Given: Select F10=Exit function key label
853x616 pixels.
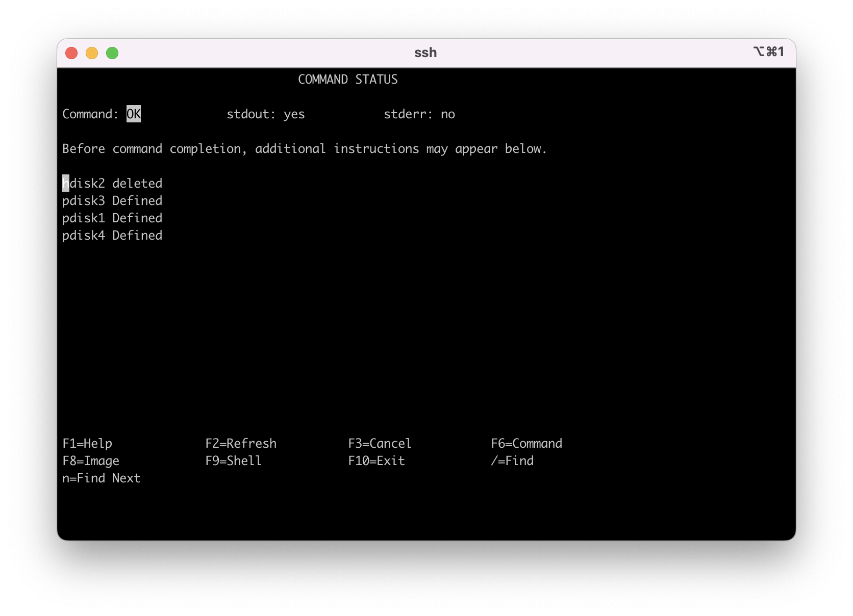Looking at the screenshot, I should (x=377, y=461).
